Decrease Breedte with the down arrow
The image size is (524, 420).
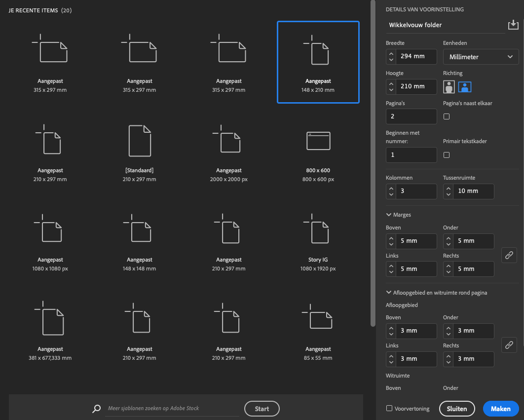[x=391, y=60]
